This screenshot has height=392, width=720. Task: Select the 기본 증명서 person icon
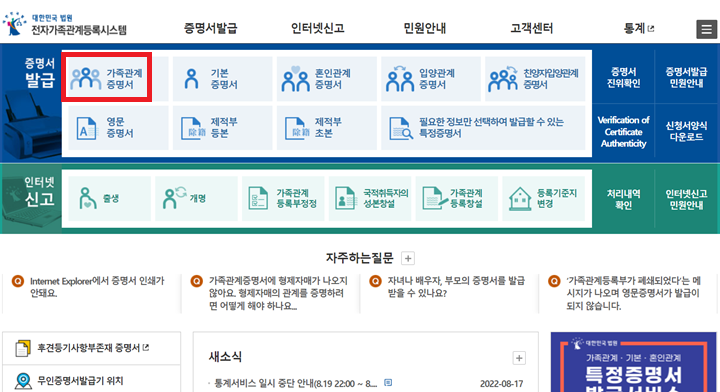pos(191,78)
